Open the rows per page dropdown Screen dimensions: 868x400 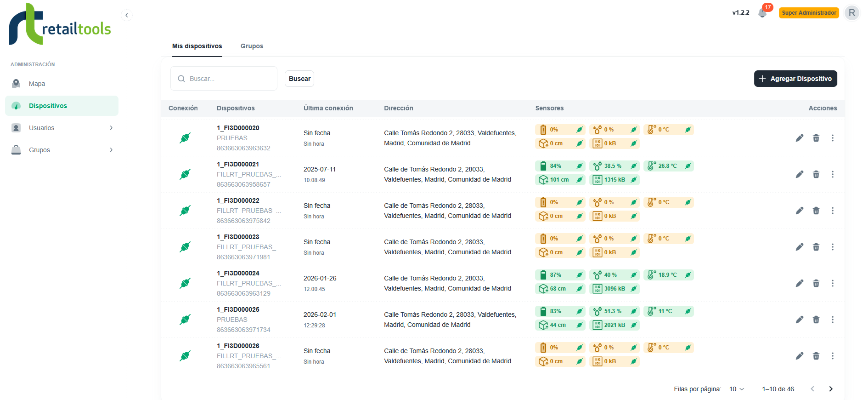[x=737, y=389]
